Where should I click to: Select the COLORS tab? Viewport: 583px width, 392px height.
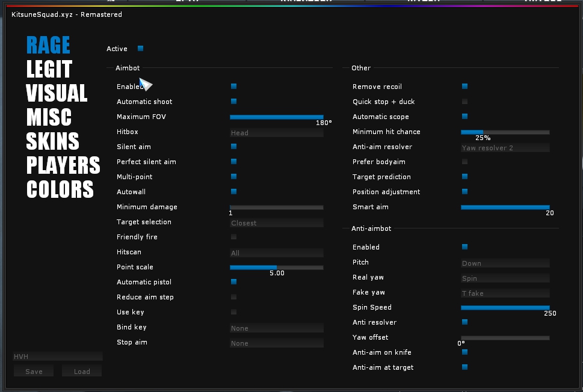[60, 189]
